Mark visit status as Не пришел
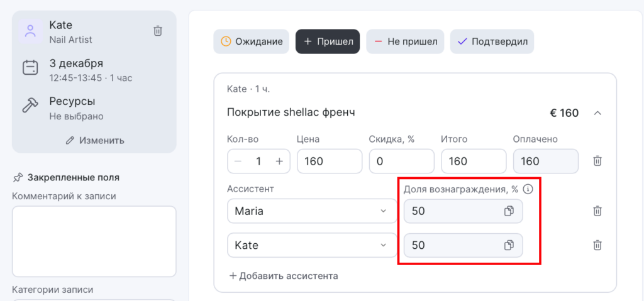The image size is (644, 301). [405, 41]
